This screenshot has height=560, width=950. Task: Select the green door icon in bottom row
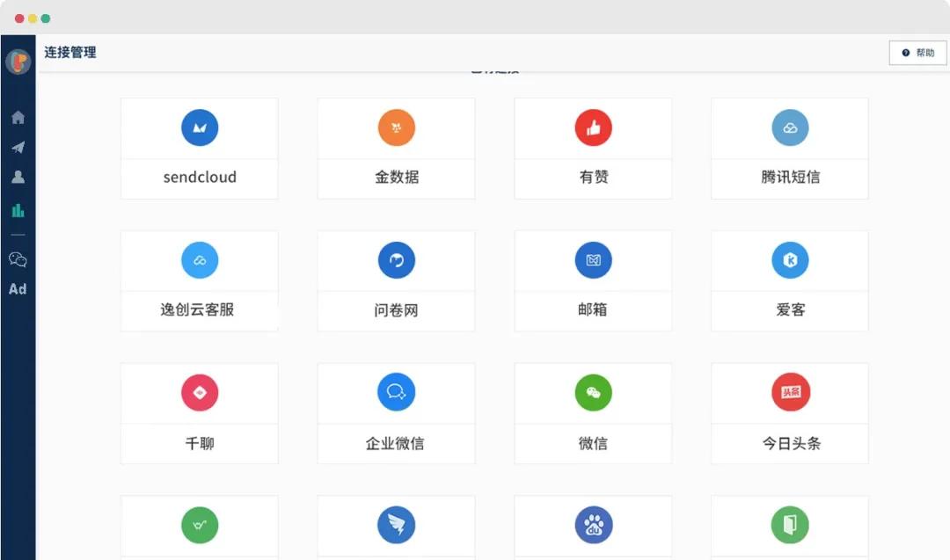click(x=789, y=524)
